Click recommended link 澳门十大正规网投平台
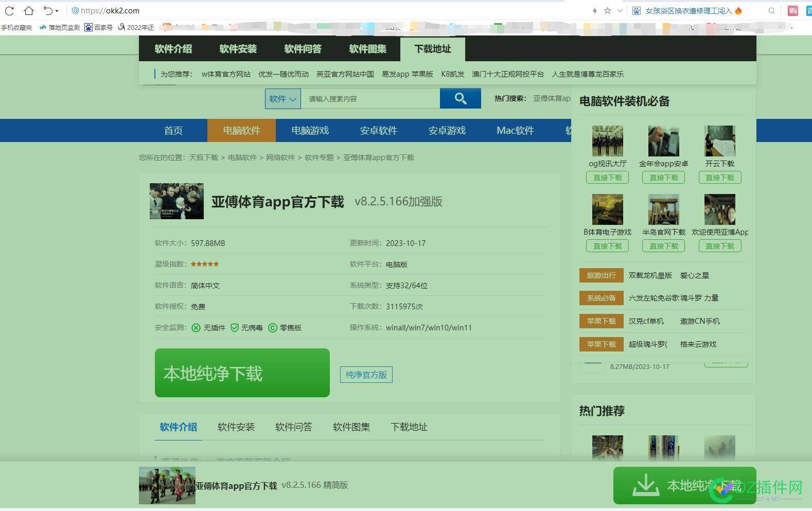Screen dimensions: 812x511 click(508, 74)
